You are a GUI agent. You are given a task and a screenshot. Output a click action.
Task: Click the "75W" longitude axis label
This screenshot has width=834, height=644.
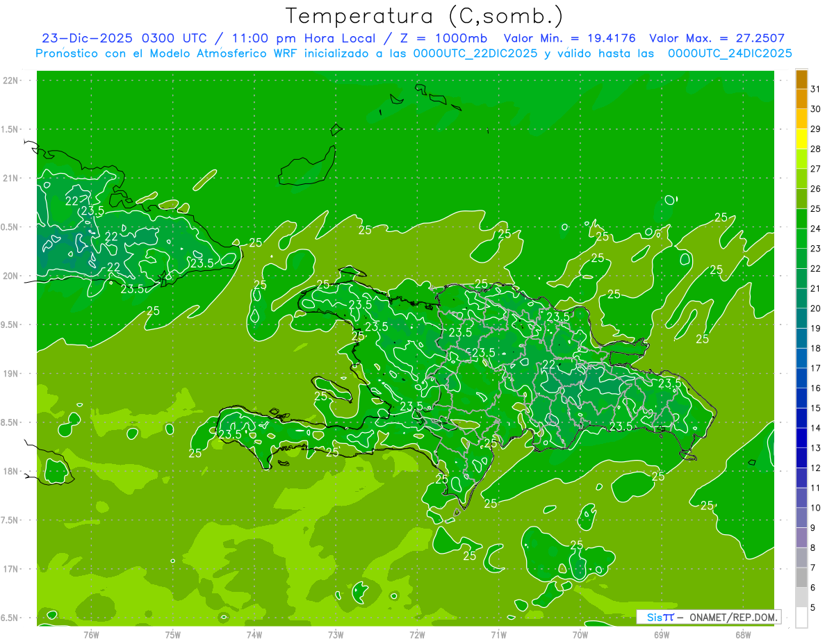coord(173,635)
